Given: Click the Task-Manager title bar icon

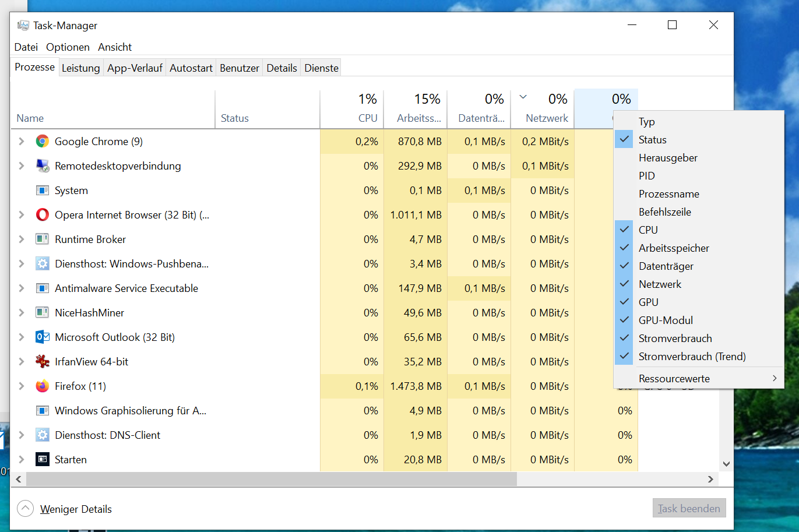Looking at the screenshot, I should 23,26.
